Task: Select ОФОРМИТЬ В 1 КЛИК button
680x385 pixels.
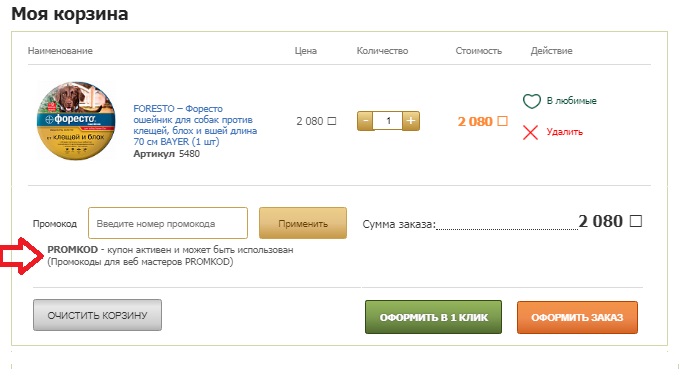Action: pos(433,317)
